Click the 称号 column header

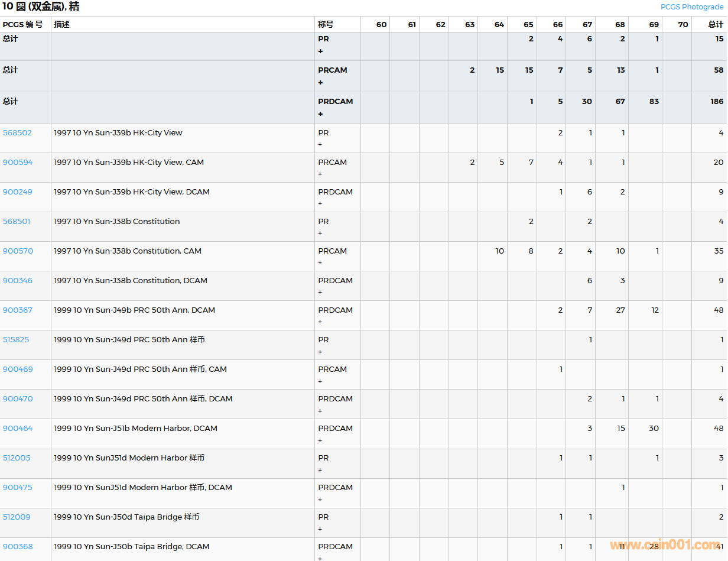[326, 25]
